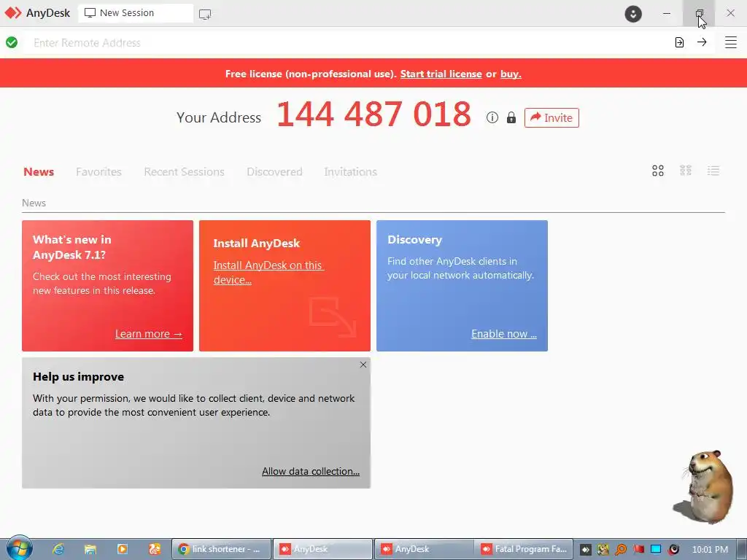Screen dimensions: 747x560
Task: Open the Recent Sessions tab
Action: (x=184, y=171)
